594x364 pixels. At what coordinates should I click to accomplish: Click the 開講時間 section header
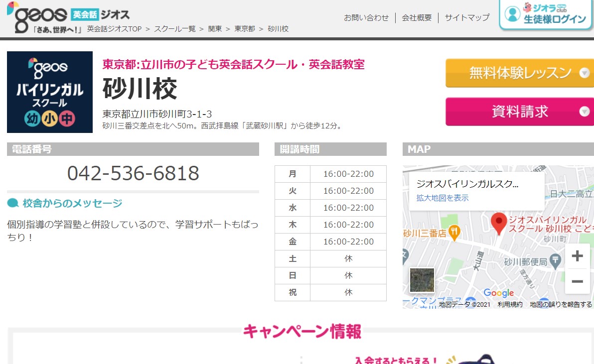[330, 149]
